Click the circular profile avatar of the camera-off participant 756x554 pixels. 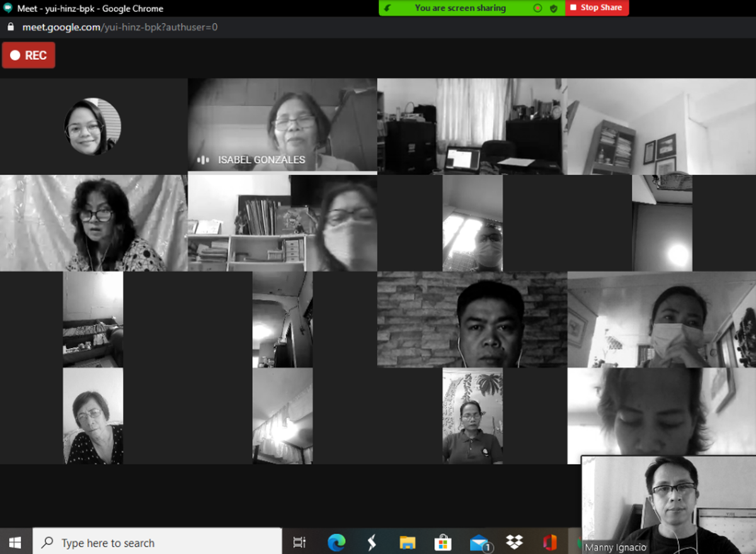tap(93, 127)
